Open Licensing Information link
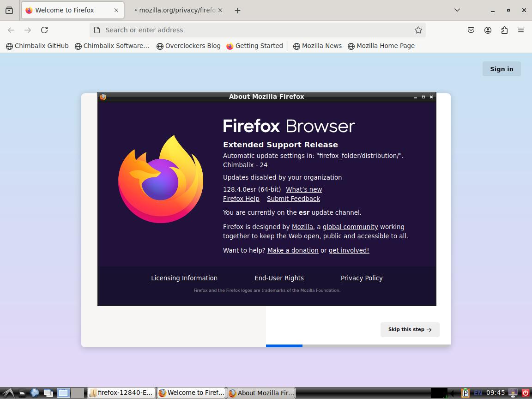Screen dimensions: 532x399 point(184,278)
